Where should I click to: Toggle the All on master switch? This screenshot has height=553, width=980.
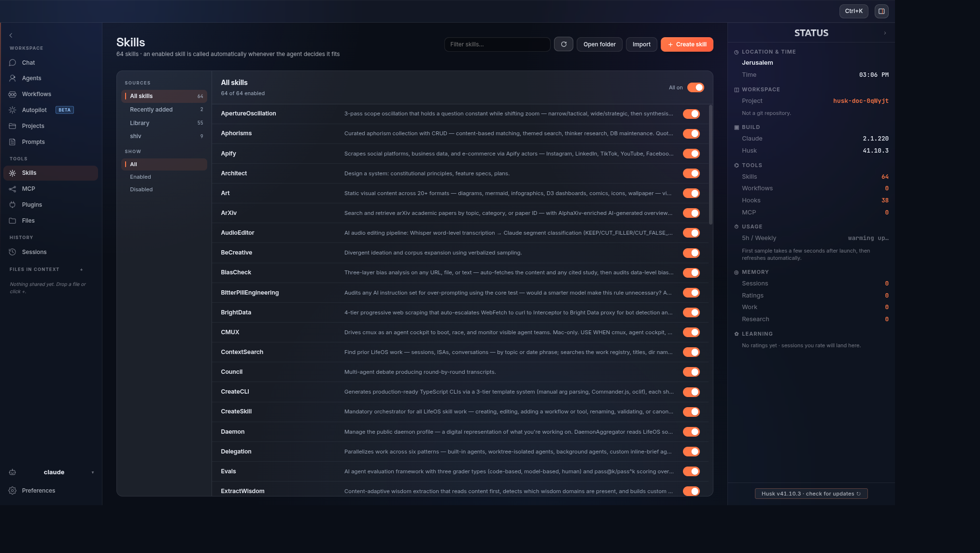[x=696, y=87]
